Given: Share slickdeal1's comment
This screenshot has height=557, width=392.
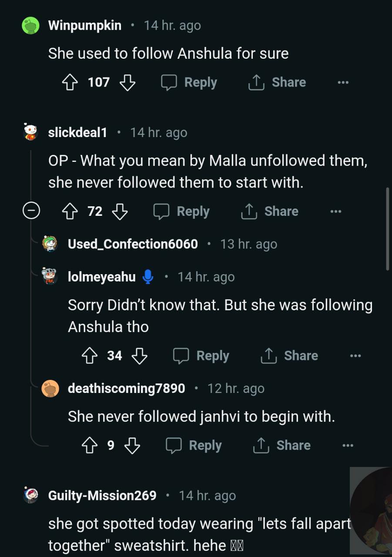Looking at the screenshot, I should [x=270, y=211].
